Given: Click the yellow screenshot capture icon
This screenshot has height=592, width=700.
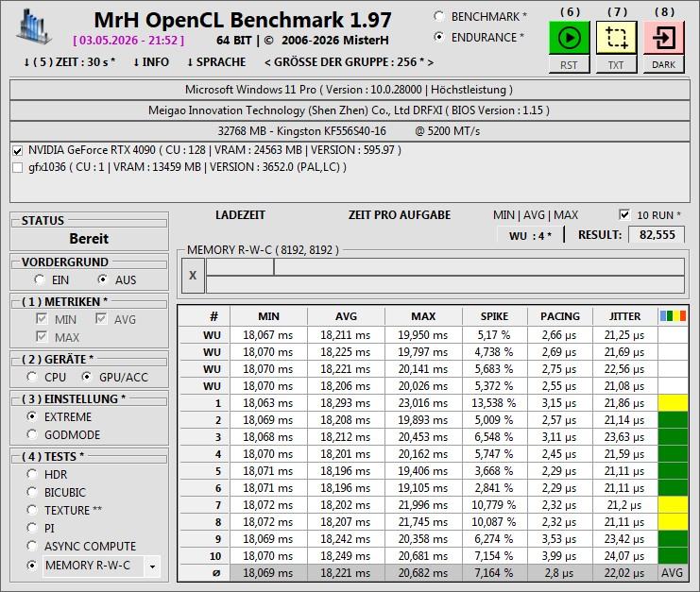Looking at the screenshot, I should pyautogui.click(x=617, y=38).
